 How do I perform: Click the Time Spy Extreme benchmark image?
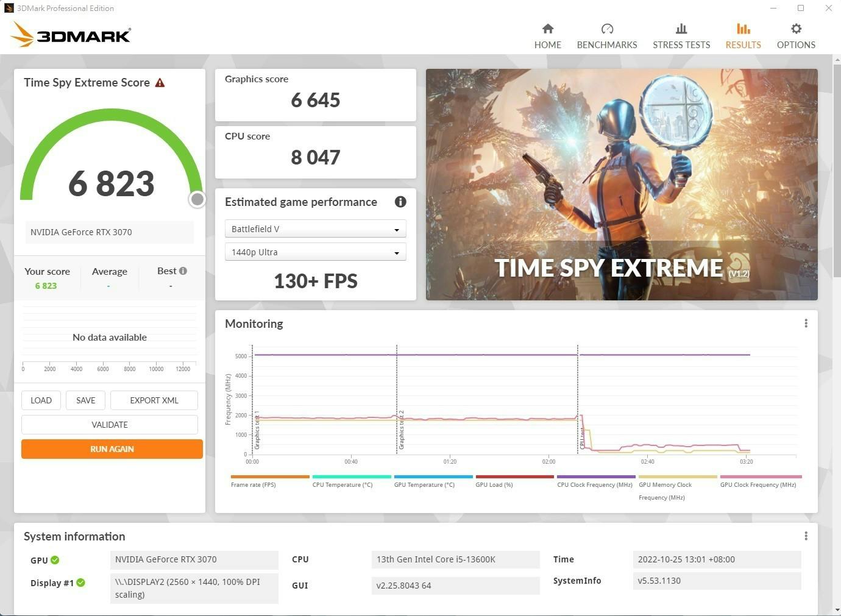pos(622,185)
